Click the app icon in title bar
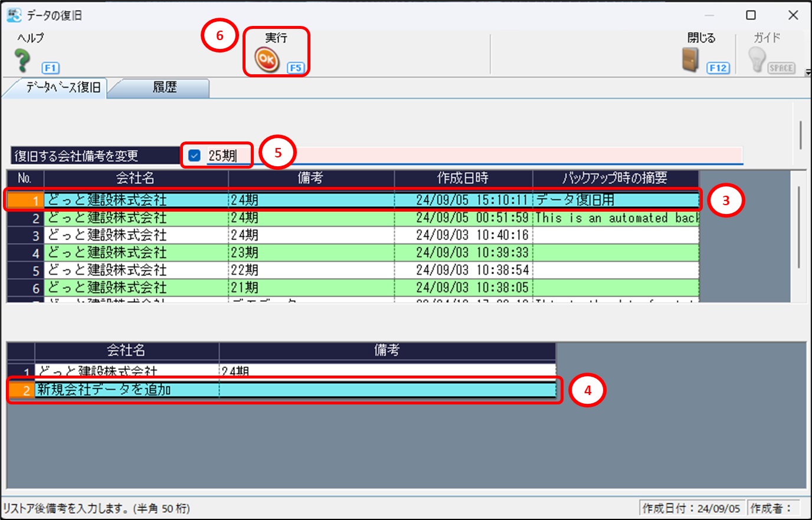The height and width of the screenshot is (520, 812). (14, 15)
